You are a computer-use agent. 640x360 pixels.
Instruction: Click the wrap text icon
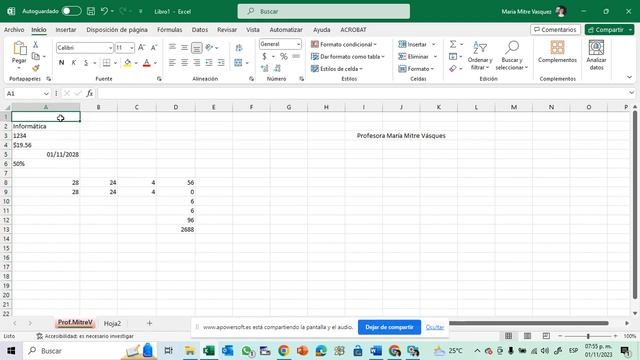tap(239, 48)
